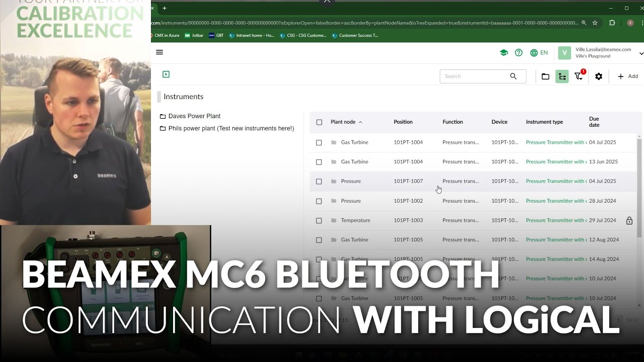Open instrument type link for 101PT-1007

556,182
